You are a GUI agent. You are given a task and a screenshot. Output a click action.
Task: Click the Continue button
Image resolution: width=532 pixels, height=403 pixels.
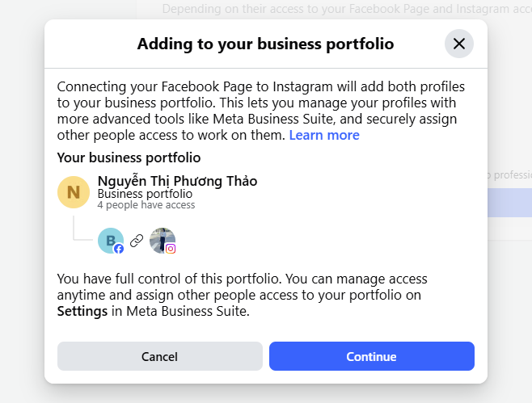(371, 356)
